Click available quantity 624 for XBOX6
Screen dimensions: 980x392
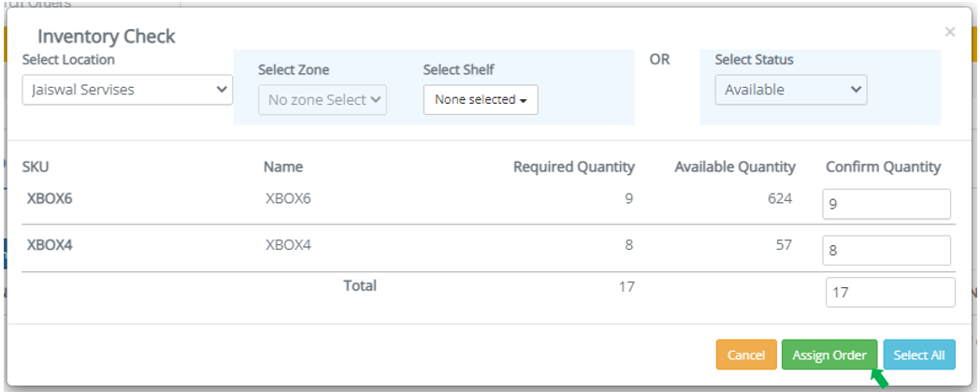coord(777,198)
